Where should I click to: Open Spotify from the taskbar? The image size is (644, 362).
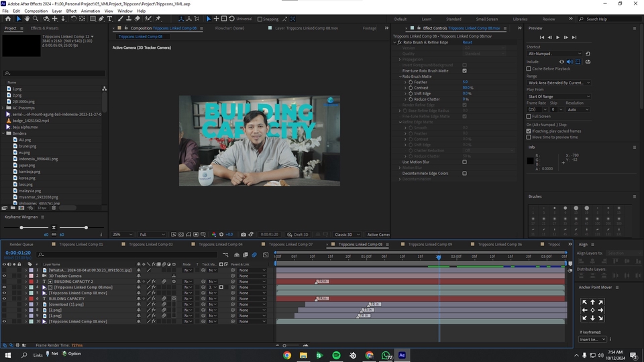tap(336, 355)
